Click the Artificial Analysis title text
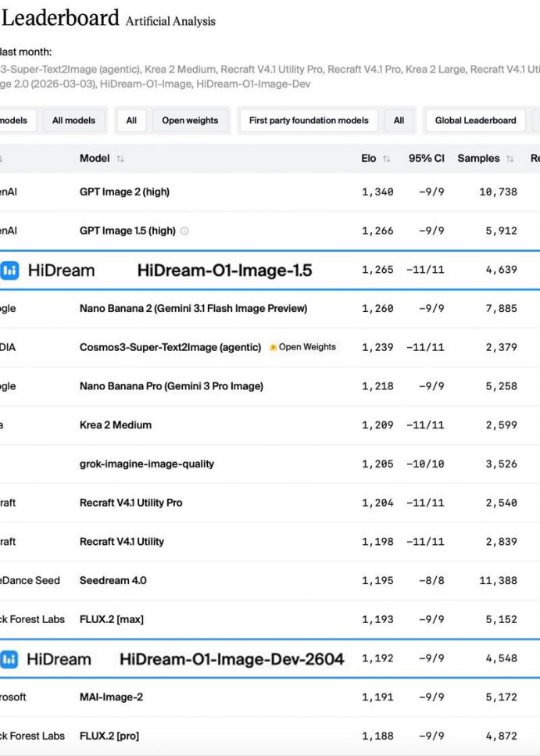This screenshot has width=540, height=756. [170, 21]
